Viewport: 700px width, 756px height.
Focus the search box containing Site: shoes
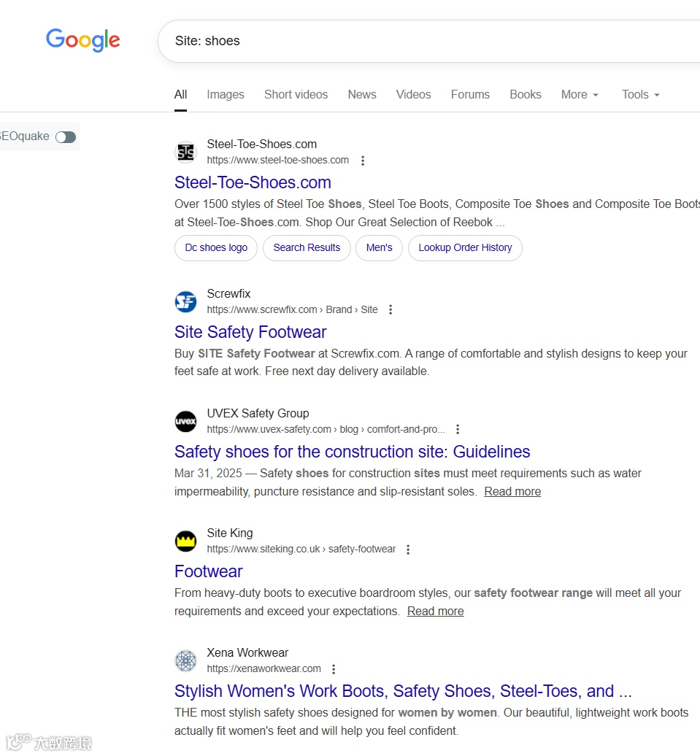click(429, 41)
